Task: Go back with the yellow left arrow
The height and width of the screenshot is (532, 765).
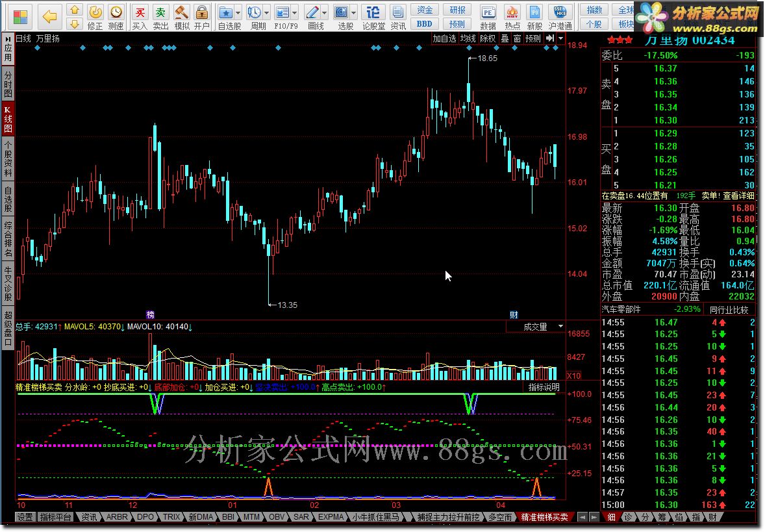Action: (50, 16)
